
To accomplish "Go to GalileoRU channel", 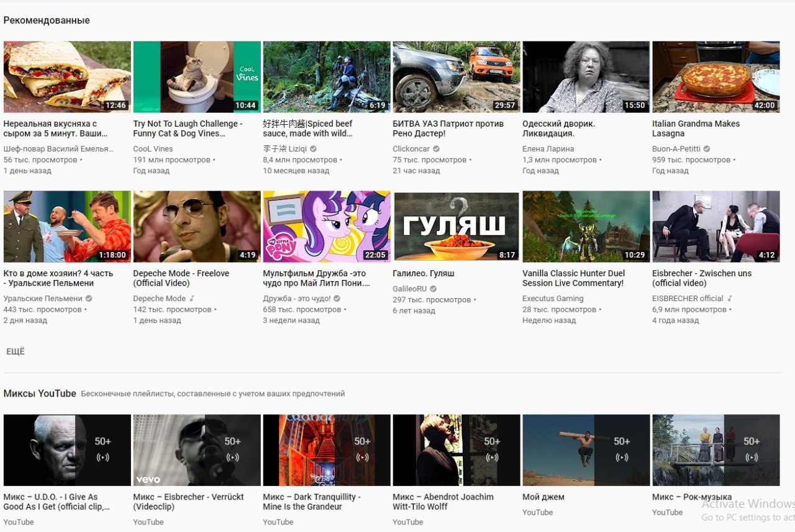I will 410,289.
